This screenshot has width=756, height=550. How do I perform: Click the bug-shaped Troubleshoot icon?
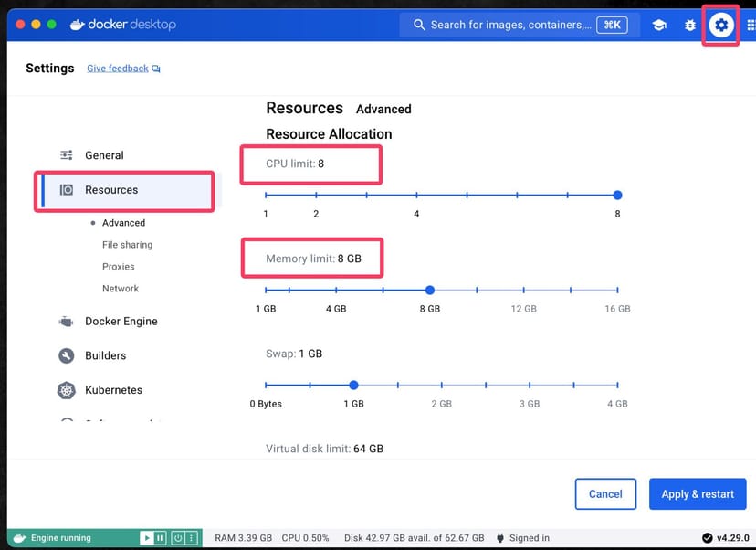pos(689,26)
